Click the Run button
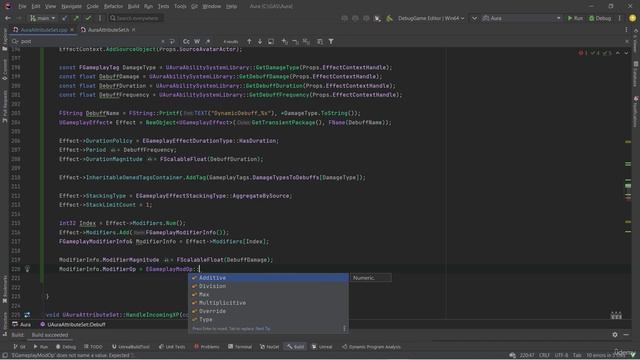The width and height of the screenshot is (640, 360). tap(575, 18)
